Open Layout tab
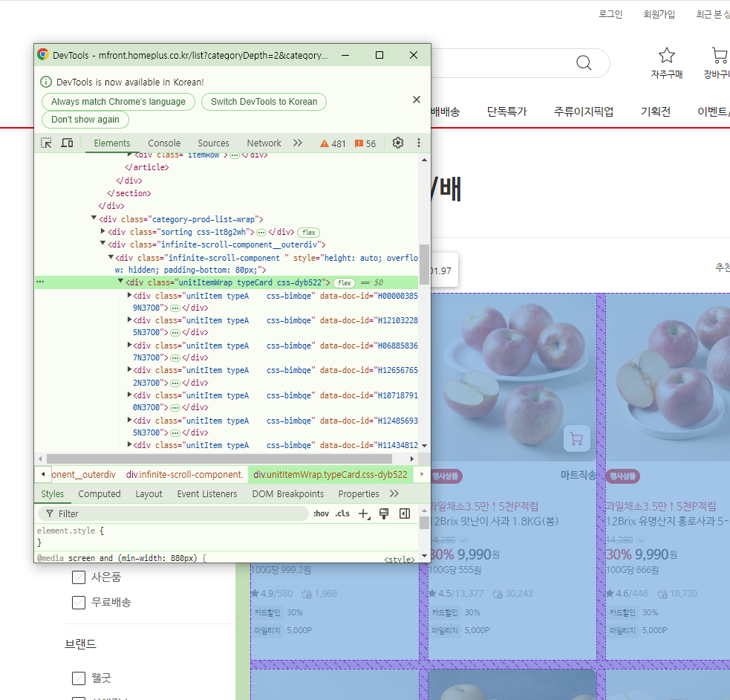 pyautogui.click(x=149, y=493)
